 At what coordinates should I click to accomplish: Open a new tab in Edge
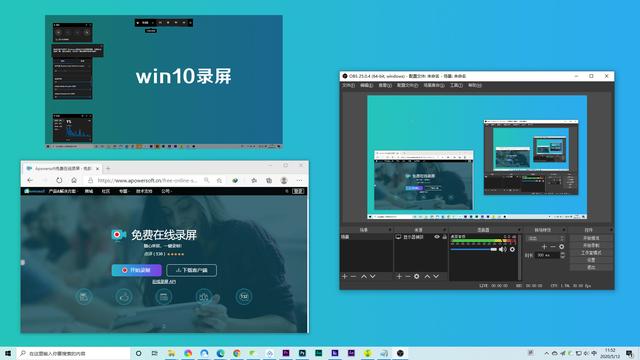pos(108,168)
